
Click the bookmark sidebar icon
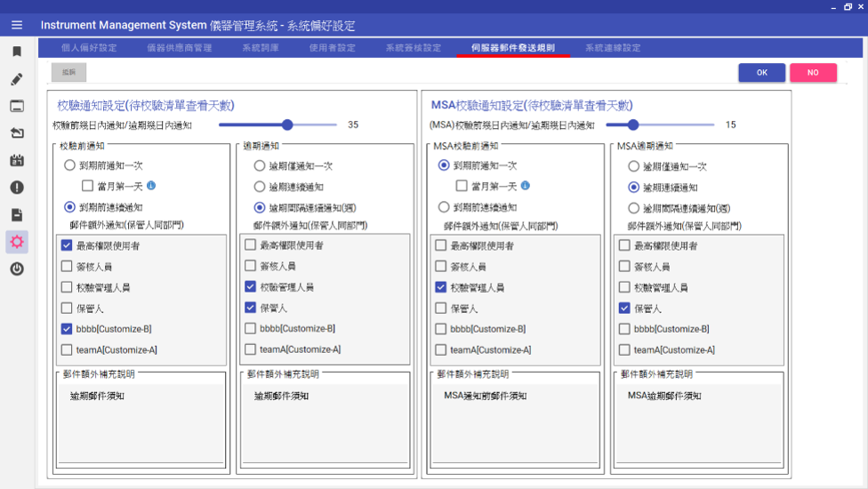point(17,52)
